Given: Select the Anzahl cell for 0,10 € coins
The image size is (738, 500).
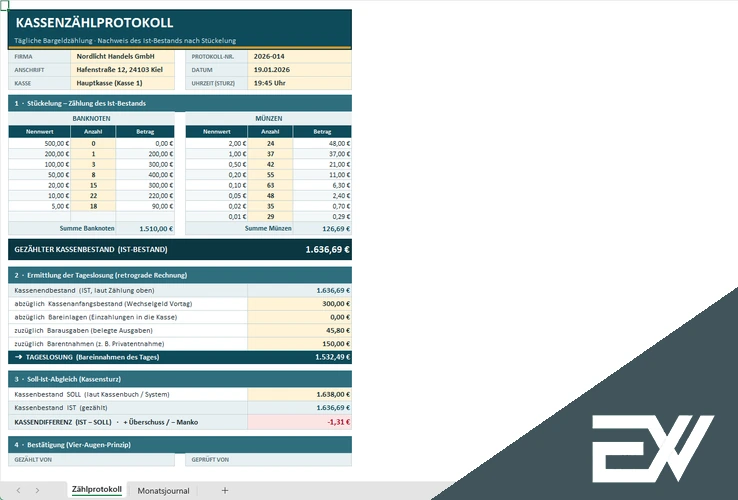Looking at the screenshot, I should click(x=270, y=185).
